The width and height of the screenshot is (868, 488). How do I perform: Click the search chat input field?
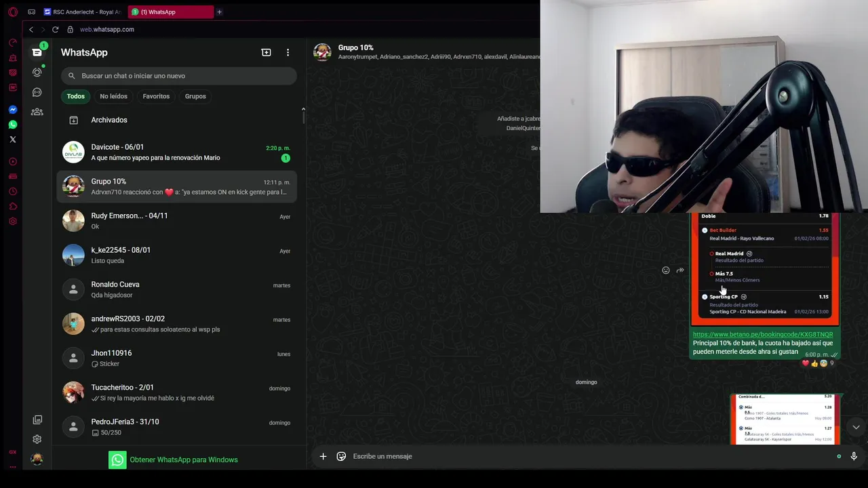pyautogui.click(x=179, y=76)
